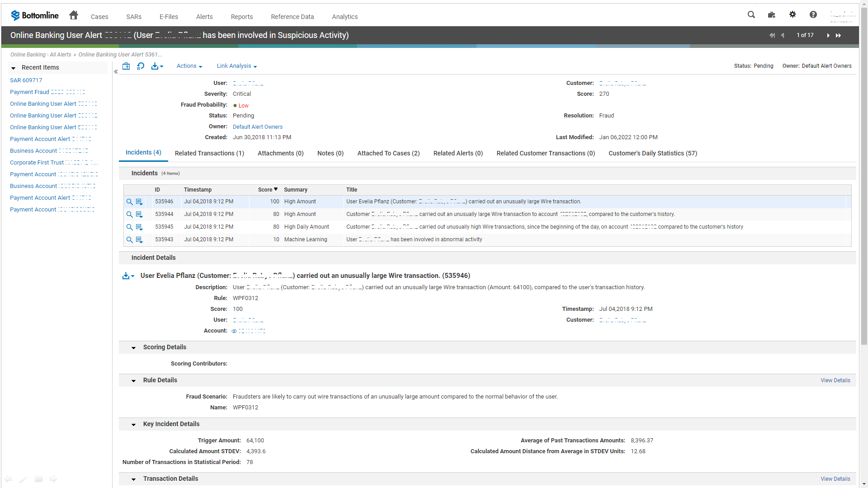Open the Reference Data menu

pyautogui.click(x=292, y=17)
